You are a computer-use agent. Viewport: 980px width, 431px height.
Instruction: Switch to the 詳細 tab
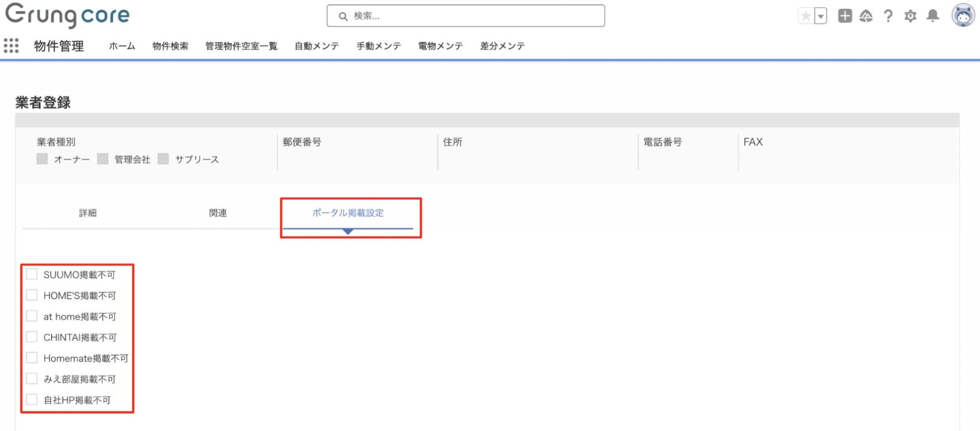point(88,213)
